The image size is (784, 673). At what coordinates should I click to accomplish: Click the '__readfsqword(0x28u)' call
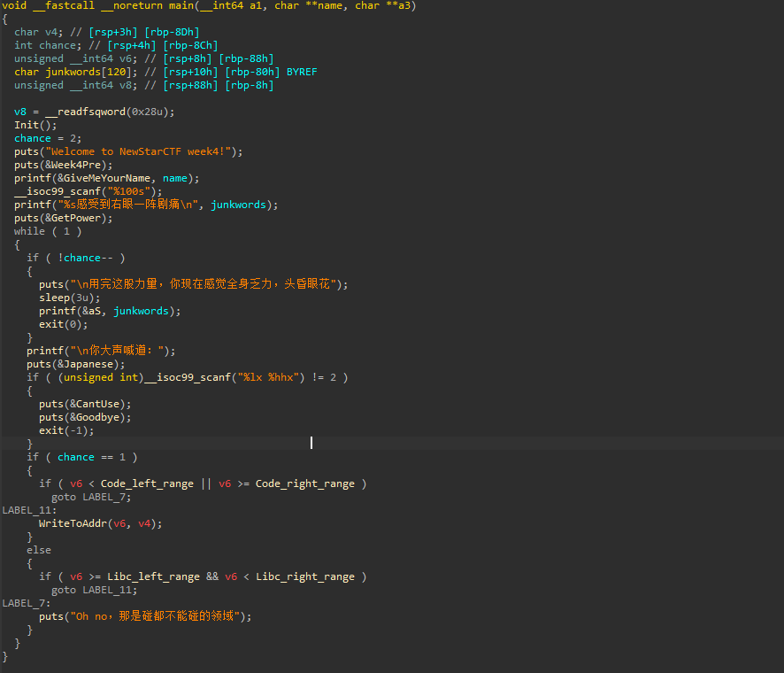[x=110, y=112]
